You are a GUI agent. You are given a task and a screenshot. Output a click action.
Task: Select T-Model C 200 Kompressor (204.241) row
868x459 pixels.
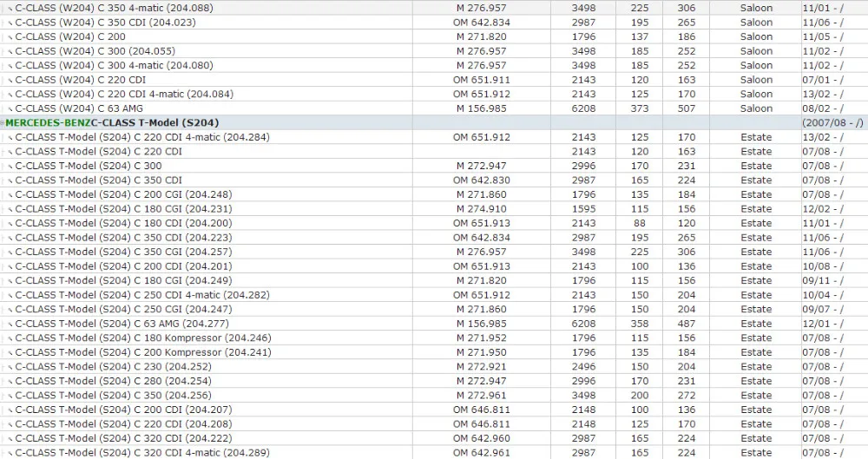pyautogui.click(x=434, y=352)
